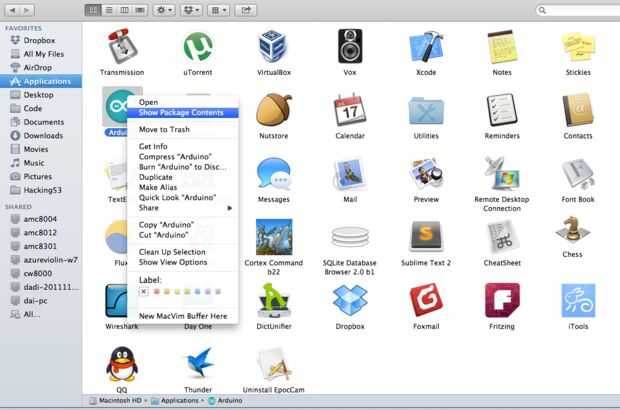Choose Show View Options entry
The image size is (620, 410).
pos(183,262)
